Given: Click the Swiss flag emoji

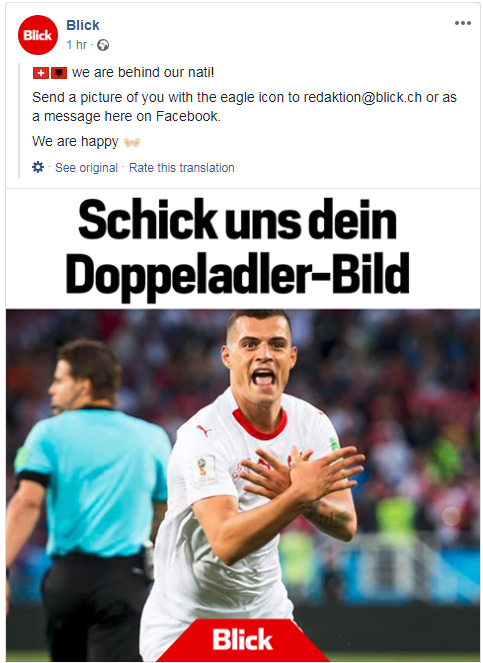Looking at the screenshot, I should (x=41, y=74).
